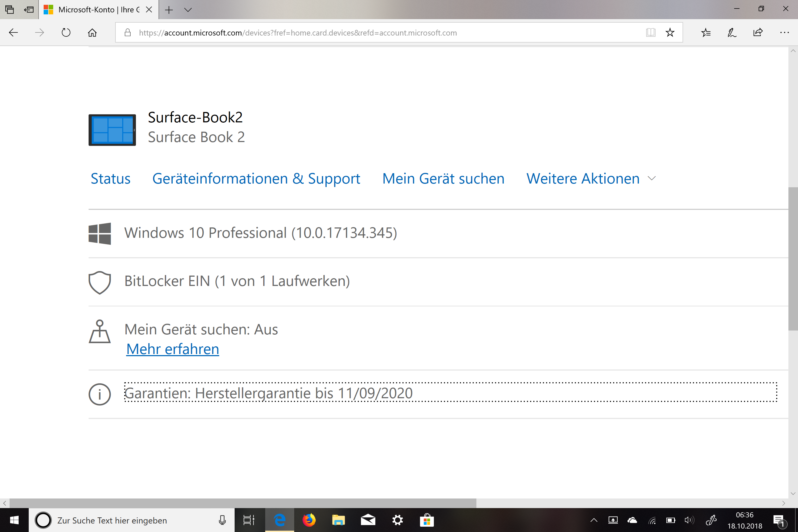The height and width of the screenshot is (532, 798).
Task: Open the Windows Ink Workspace icon
Action: (711, 520)
